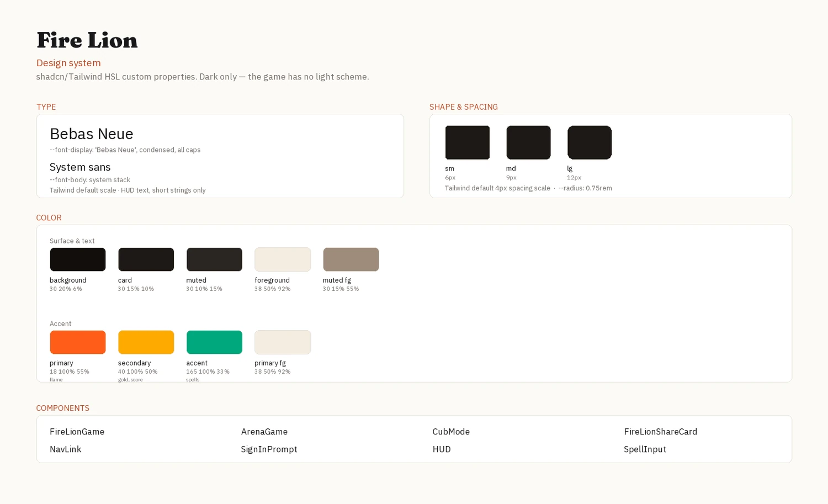Click the "COLOR" section heading
The image size is (828, 504).
coord(49,218)
